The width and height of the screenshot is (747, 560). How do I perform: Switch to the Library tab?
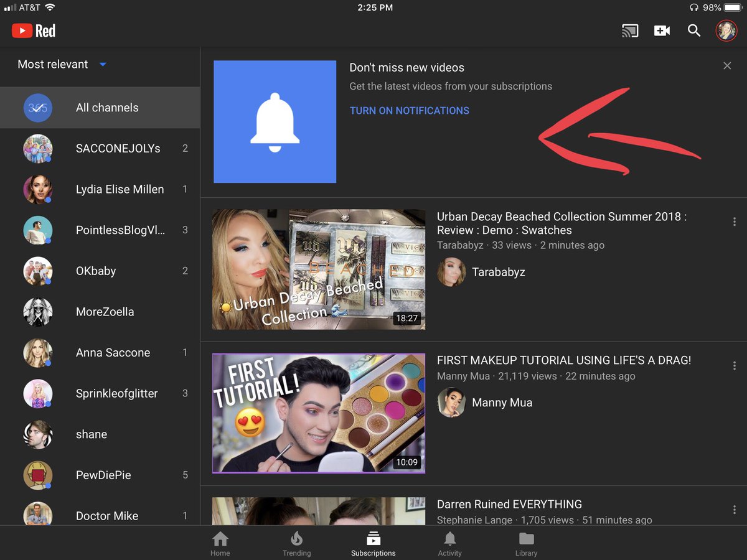point(526,543)
